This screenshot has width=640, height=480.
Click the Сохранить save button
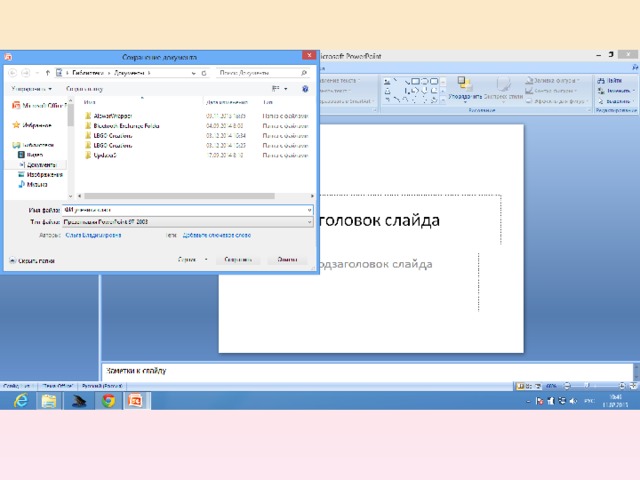pos(238,260)
